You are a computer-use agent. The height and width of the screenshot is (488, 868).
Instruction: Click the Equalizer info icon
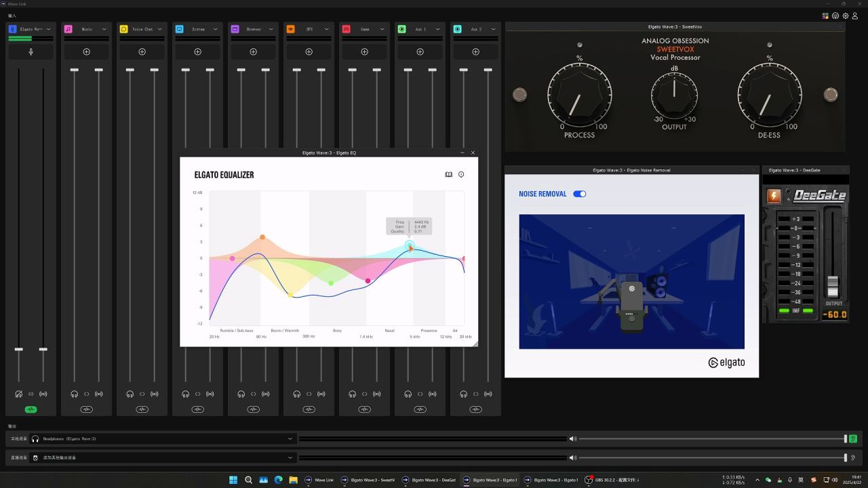(461, 174)
